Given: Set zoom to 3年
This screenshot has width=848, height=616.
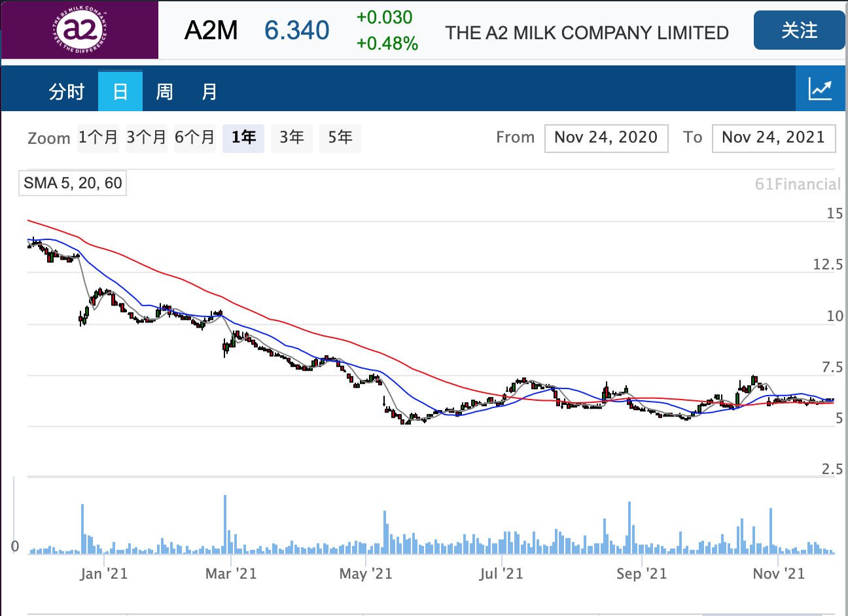Looking at the screenshot, I should point(292,137).
